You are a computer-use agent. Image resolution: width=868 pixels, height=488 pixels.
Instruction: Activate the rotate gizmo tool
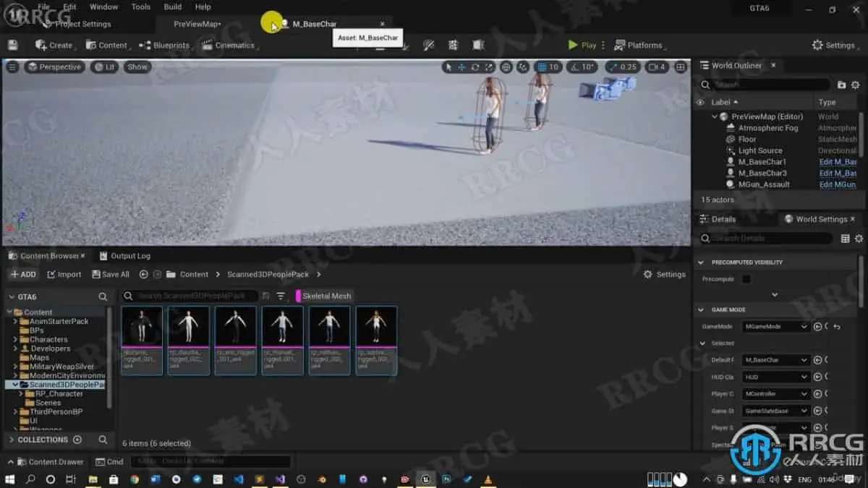(475, 67)
